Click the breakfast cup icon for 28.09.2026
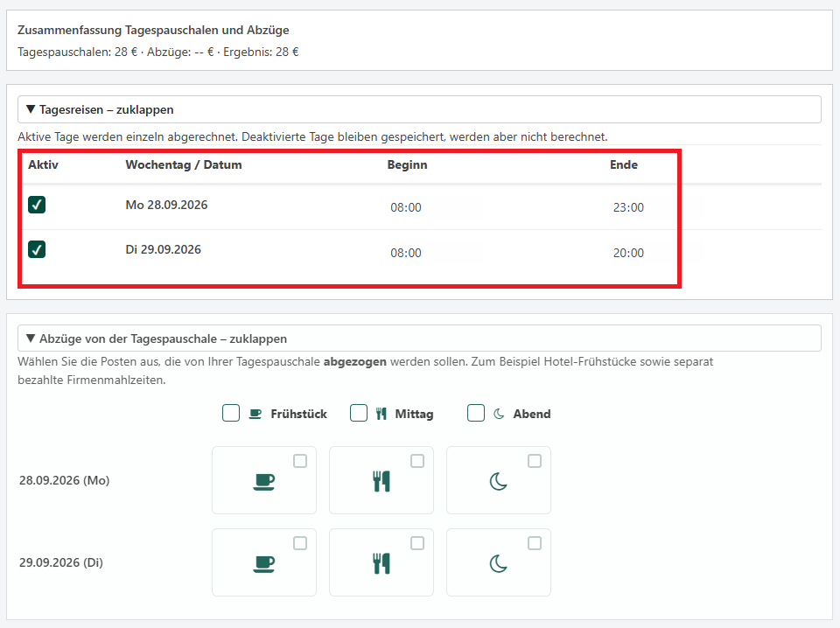The width and height of the screenshot is (840, 628). point(264,481)
